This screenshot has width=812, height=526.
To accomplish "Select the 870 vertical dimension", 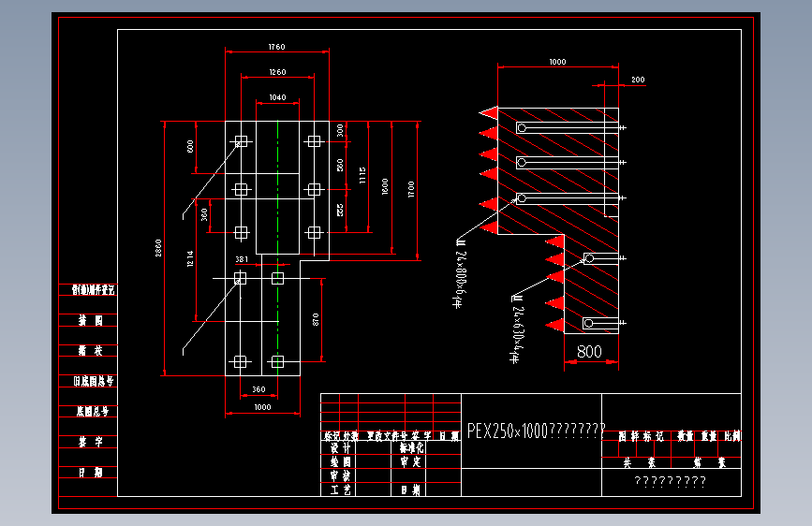I will point(316,319).
